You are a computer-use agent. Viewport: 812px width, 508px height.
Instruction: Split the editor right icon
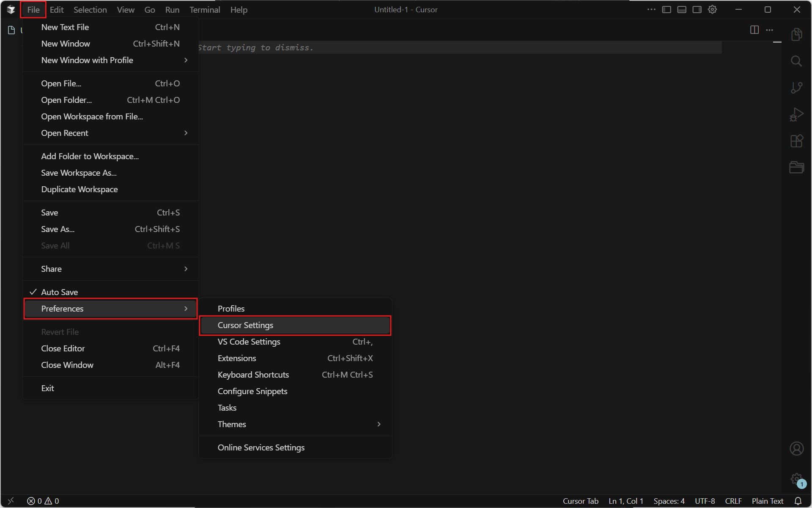[754, 30]
